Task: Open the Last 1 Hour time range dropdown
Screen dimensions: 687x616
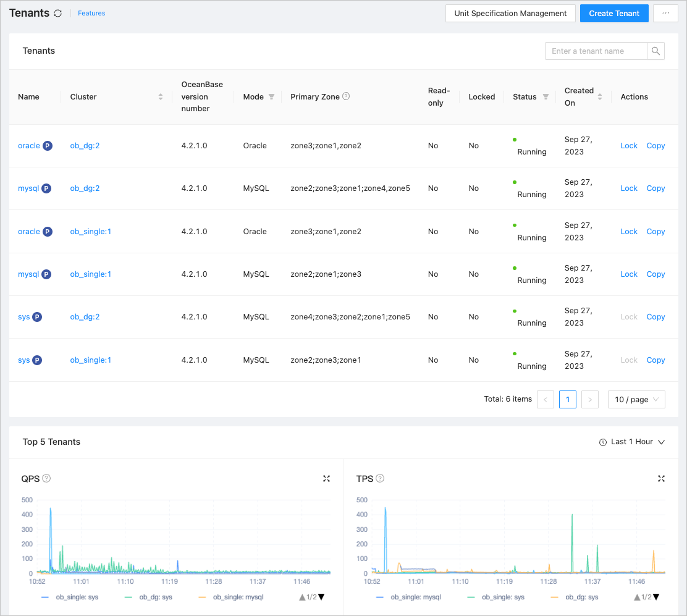Action: 632,442
